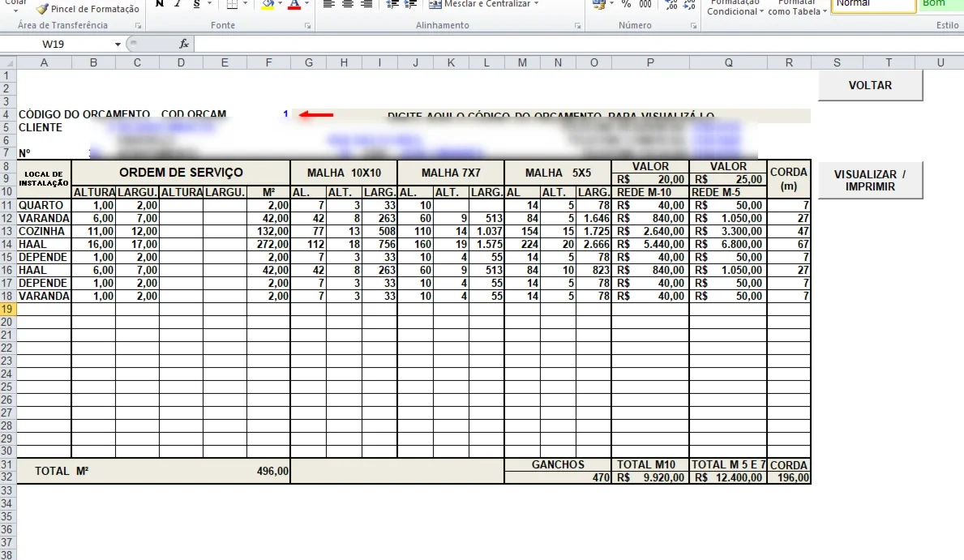Click the formula bar input area
Screen dimensions: 964x560
[578, 45]
